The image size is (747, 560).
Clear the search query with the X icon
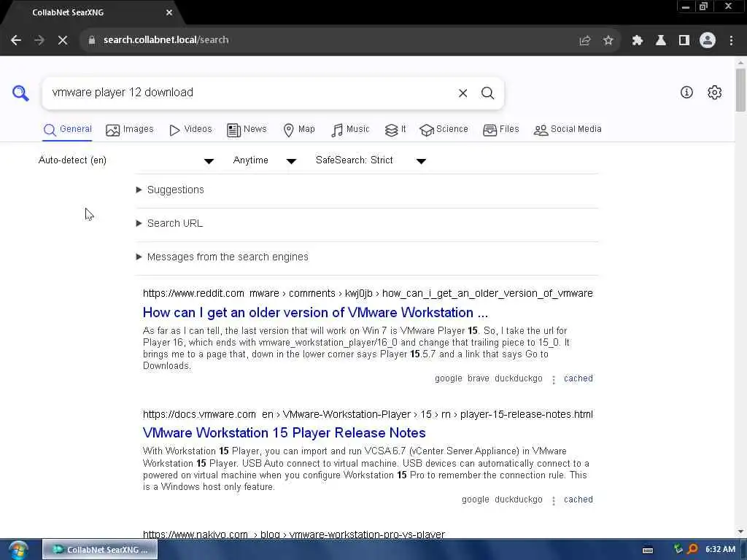(462, 93)
